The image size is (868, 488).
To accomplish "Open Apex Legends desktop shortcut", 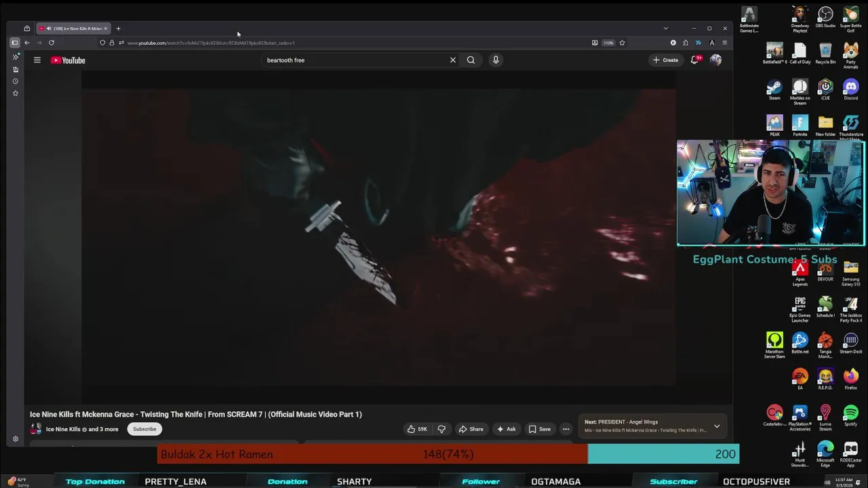I will coord(800,273).
